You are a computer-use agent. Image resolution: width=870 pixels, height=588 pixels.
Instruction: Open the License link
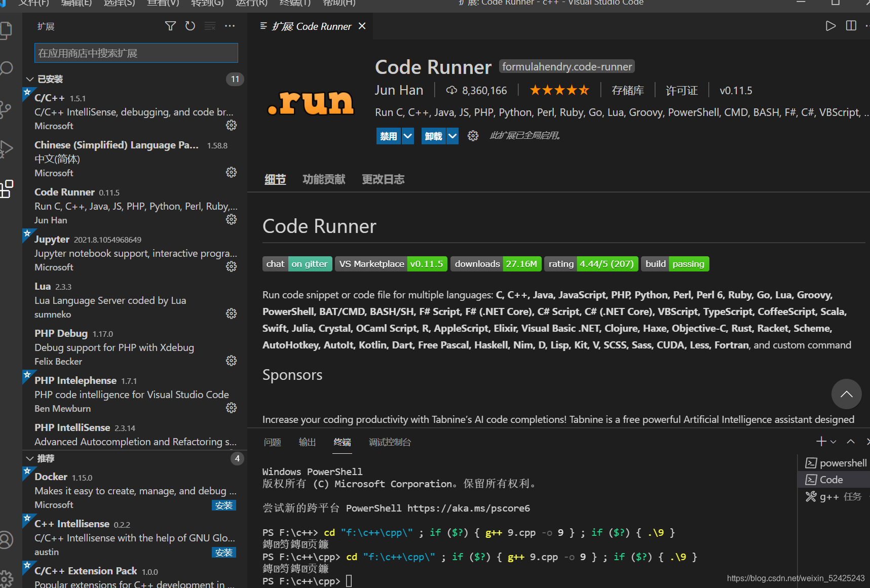pyautogui.click(x=682, y=91)
